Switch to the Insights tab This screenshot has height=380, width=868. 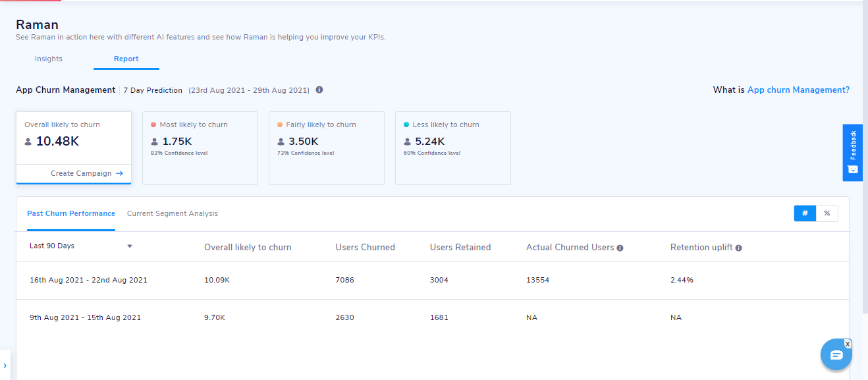pyautogui.click(x=49, y=59)
